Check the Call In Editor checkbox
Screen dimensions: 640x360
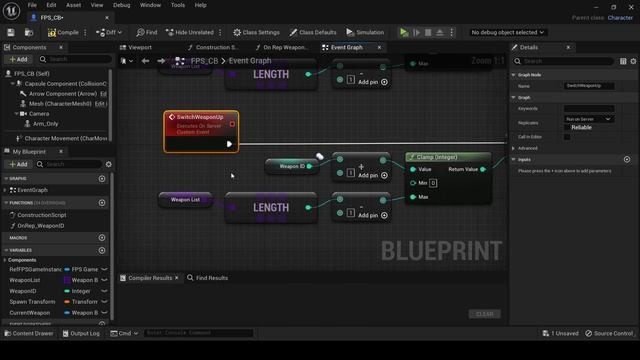567,137
